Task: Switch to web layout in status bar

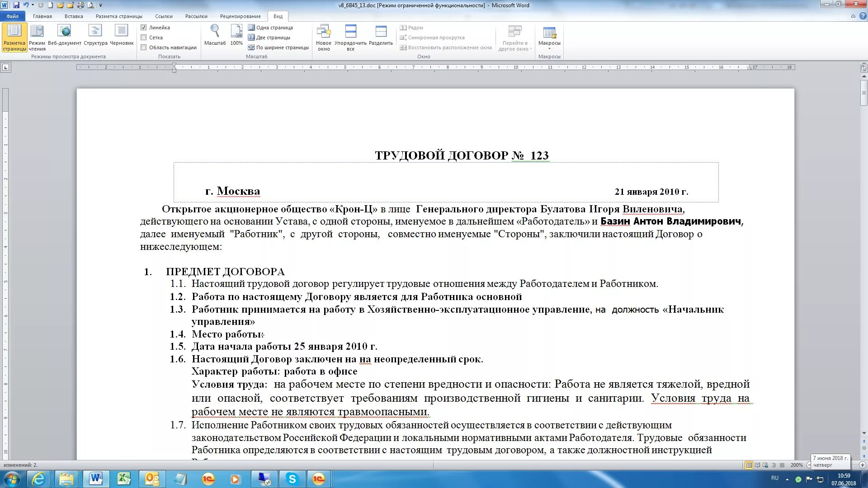Action: [x=765, y=465]
